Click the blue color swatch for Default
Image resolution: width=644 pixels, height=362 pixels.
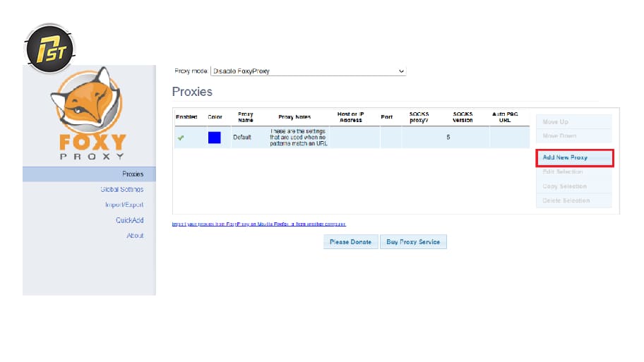[x=215, y=138]
